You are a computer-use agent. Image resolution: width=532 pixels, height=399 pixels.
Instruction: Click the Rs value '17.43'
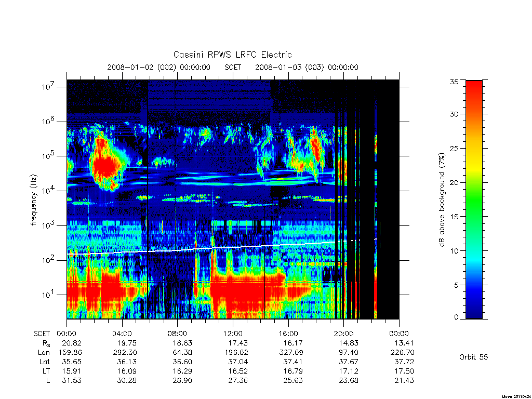[238, 343]
